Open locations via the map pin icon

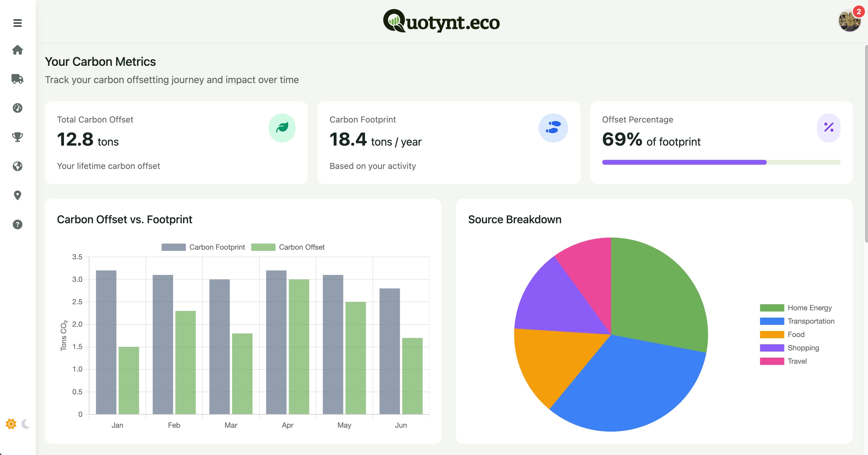pyautogui.click(x=17, y=195)
